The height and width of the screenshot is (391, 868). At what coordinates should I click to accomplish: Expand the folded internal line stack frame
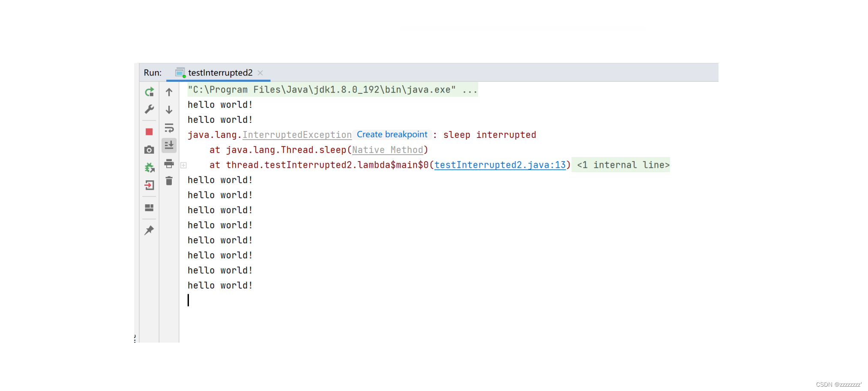pyautogui.click(x=183, y=165)
